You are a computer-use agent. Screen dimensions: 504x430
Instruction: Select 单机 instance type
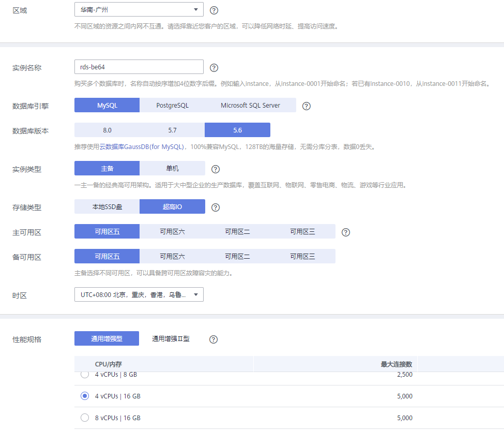(172, 168)
